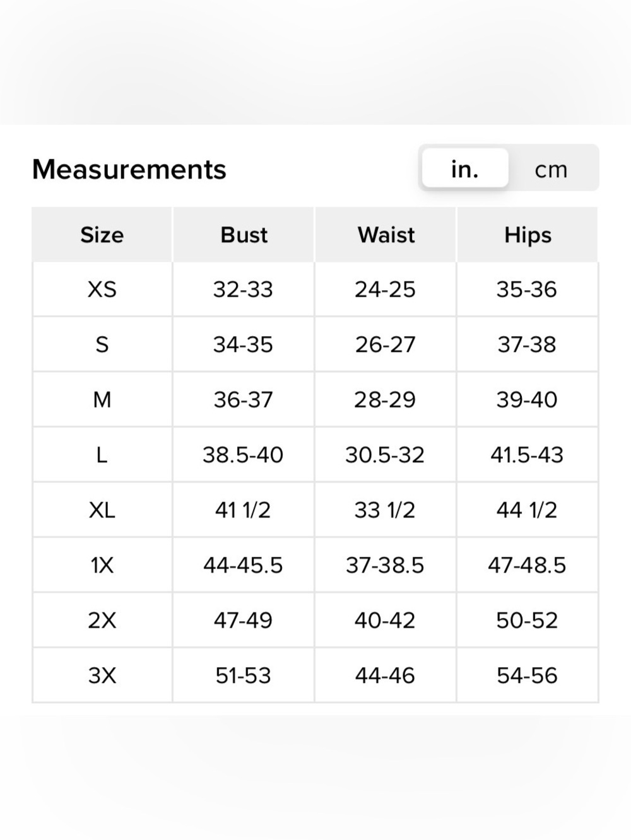
Task: Click the Measurements heading
Action: point(129,169)
